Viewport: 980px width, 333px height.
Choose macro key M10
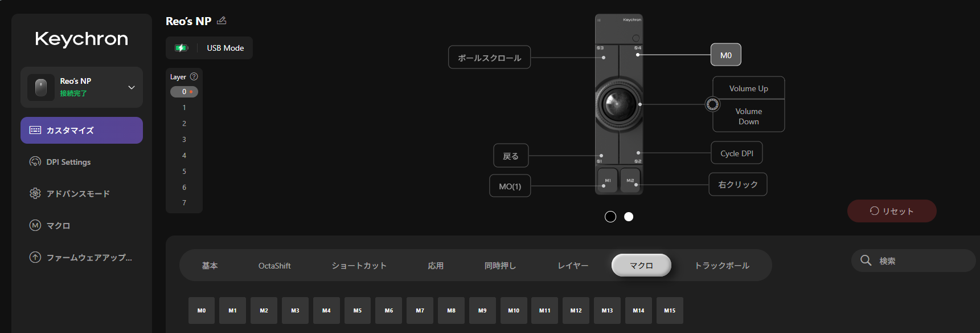(x=514, y=311)
